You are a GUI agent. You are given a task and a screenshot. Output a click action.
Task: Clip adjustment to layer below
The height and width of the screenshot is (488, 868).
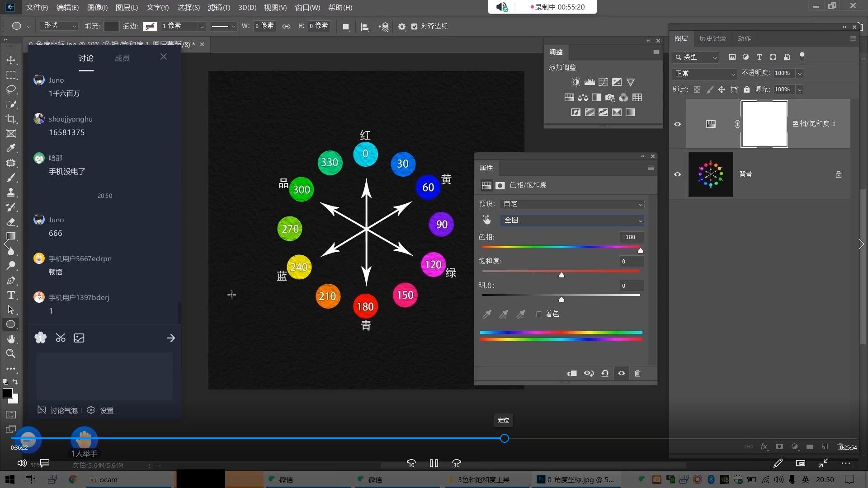572,373
